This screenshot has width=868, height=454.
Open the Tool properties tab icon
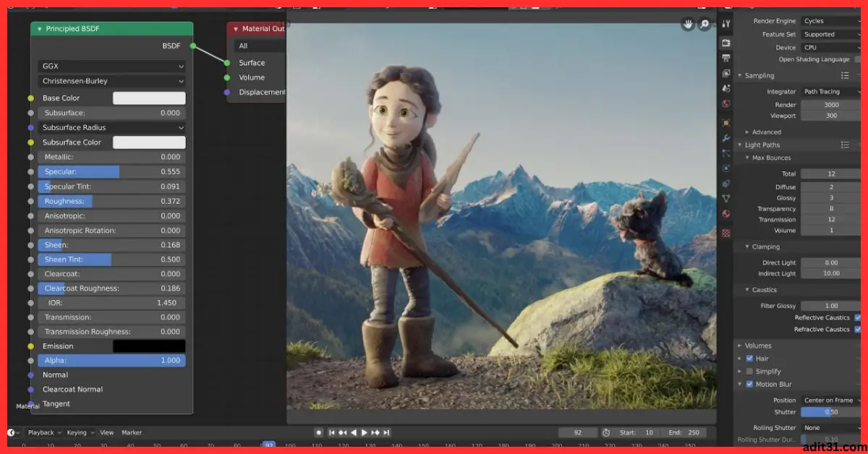[726, 24]
